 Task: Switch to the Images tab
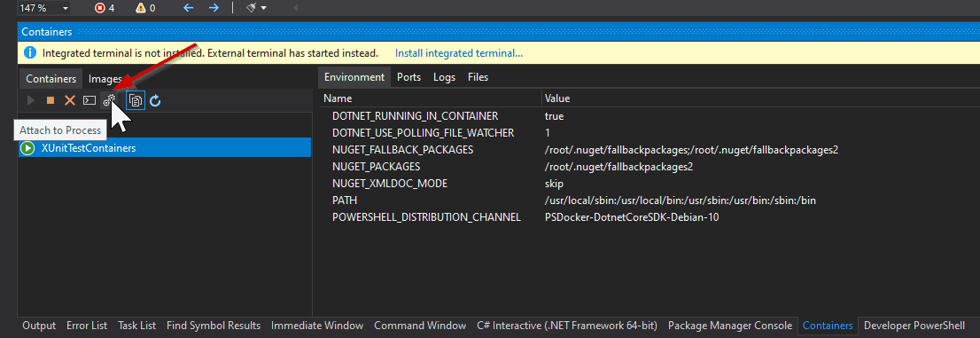pos(105,79)
